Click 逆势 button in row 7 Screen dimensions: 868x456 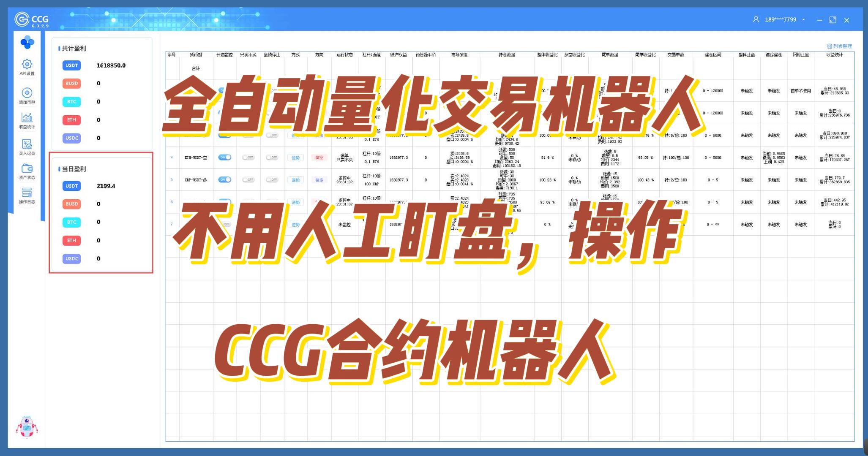tap(295, 225)
